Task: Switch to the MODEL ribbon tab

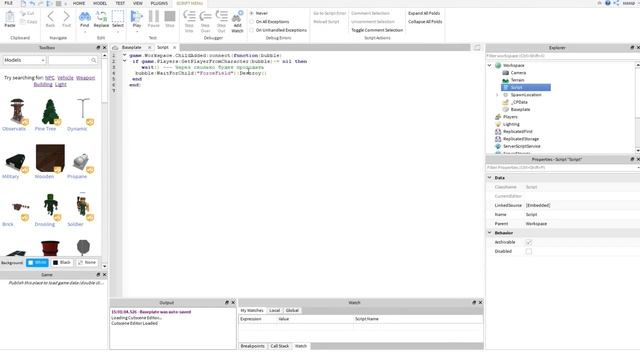Action: pyautogui.click(x=100, y=3)
